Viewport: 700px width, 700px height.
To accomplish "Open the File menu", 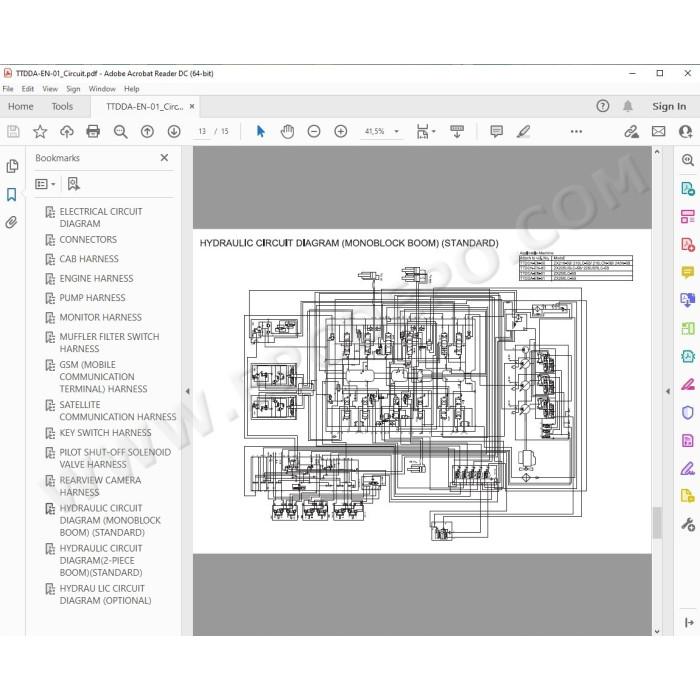I will tap(8, 89).
